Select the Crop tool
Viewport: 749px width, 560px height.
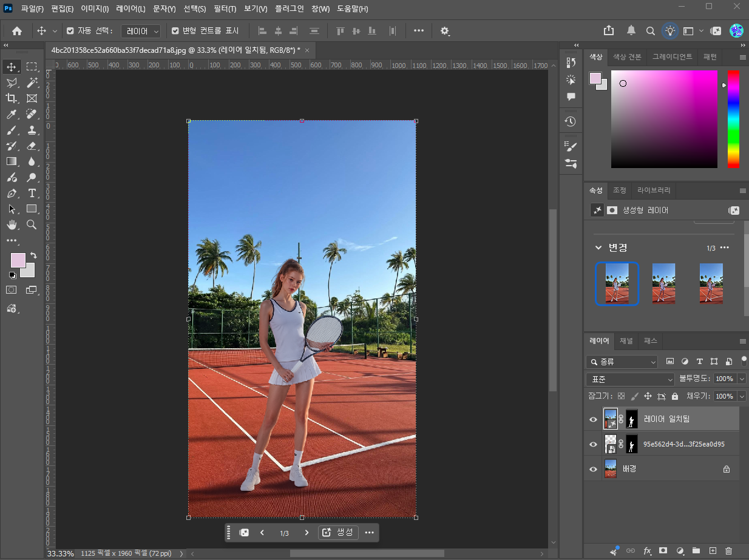[12, 98]
